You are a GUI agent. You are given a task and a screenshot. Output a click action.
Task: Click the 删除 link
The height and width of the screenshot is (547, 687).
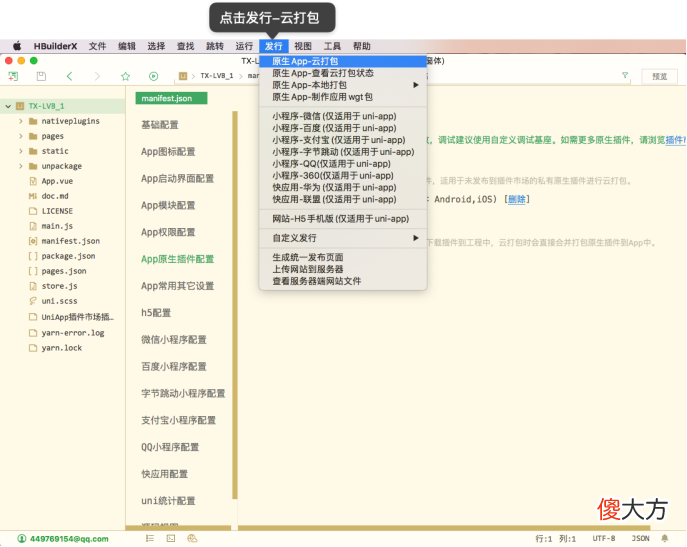click(517, 199)
